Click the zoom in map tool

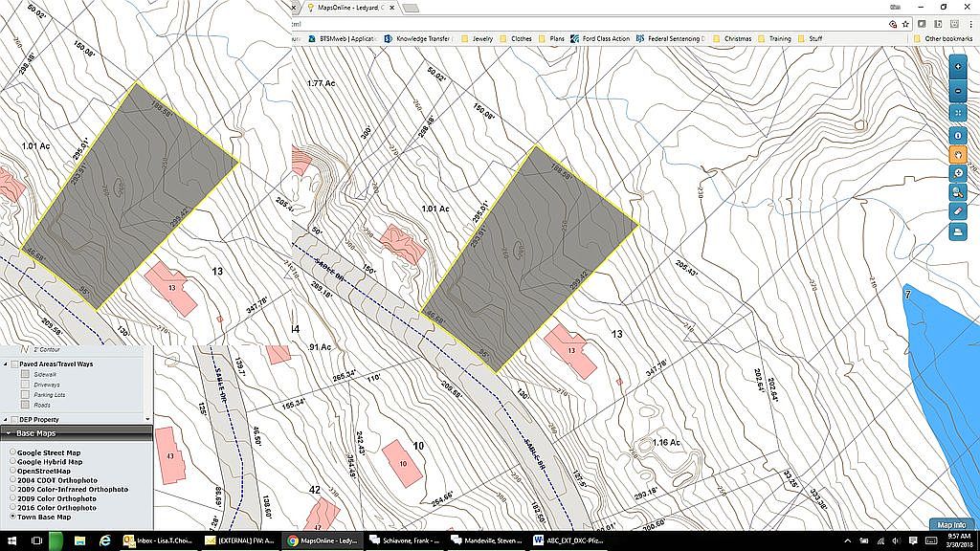pyautogui.click(x=958, y=69)
